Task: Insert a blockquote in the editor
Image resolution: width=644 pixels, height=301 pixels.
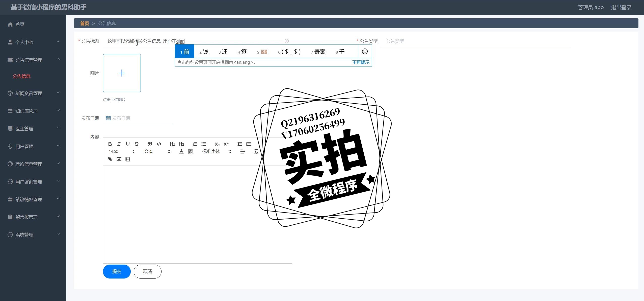Action: point(150,144)
